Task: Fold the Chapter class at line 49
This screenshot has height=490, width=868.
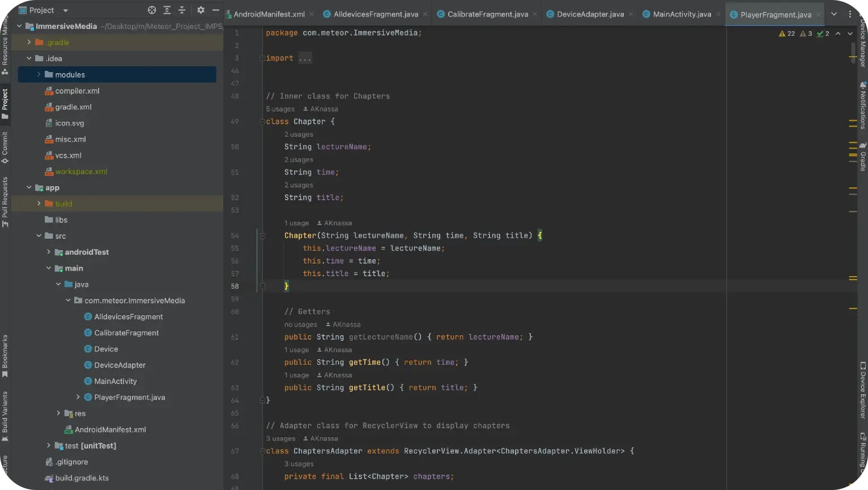Action: click(262, 121)
